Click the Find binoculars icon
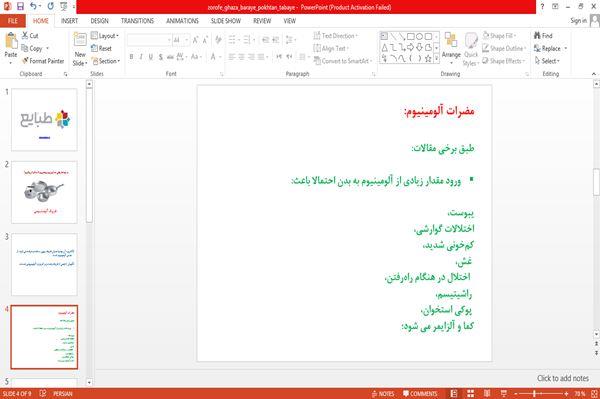The image size is (600, 399). tap(537, 36)
